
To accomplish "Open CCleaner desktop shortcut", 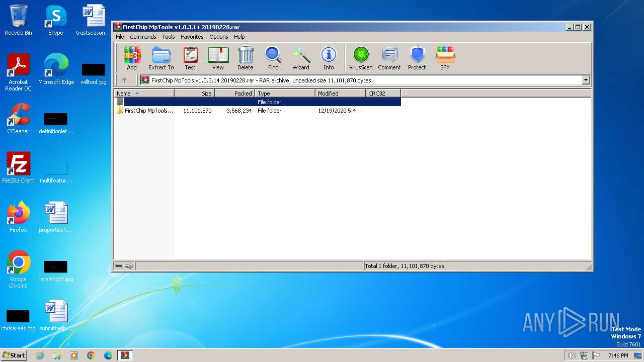I will (18, 119).
